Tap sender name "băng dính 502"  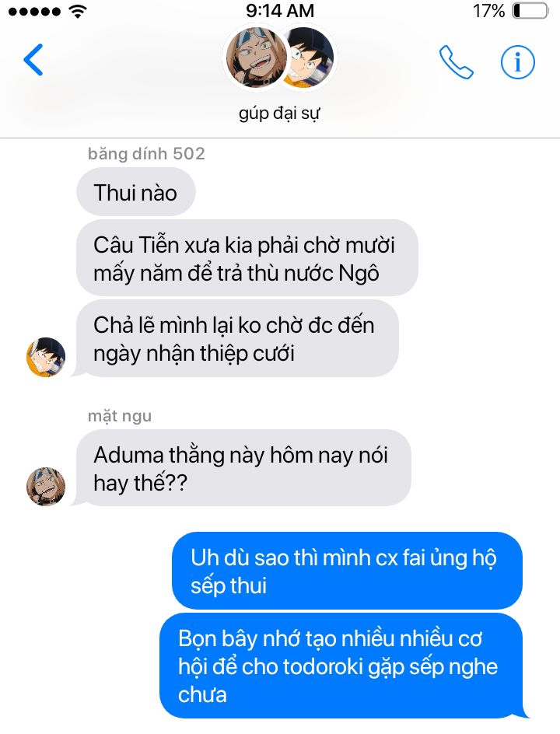pyautogui.click(x=146, y=153)
